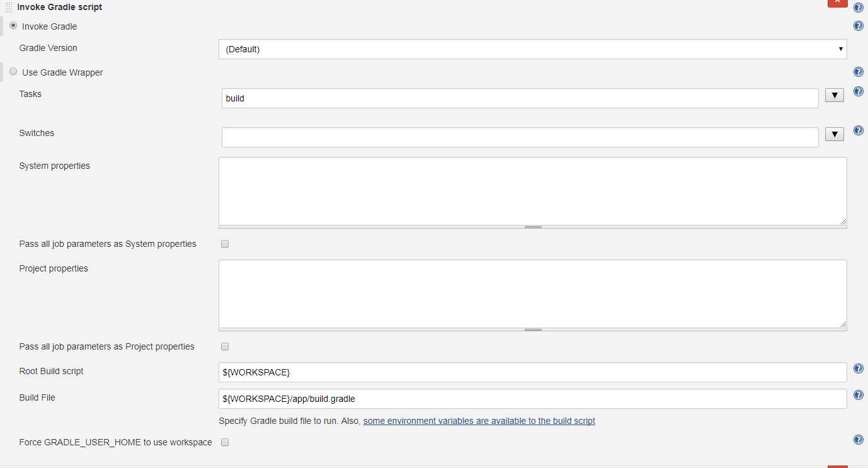This screenshot has width=868, height=468.
Task: Expand the Switches field with arrow button
Action: click(834, 134)
